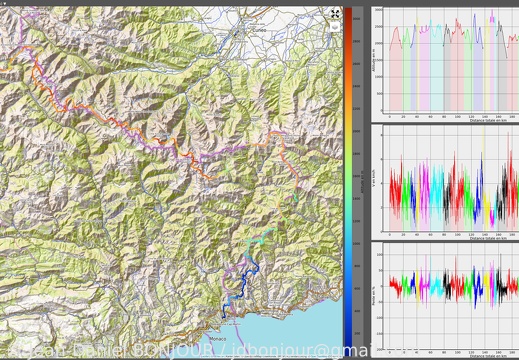Select the red first segment in altitude chart
This screenshot has height=360, width=519.
click(x=396, y=68)
